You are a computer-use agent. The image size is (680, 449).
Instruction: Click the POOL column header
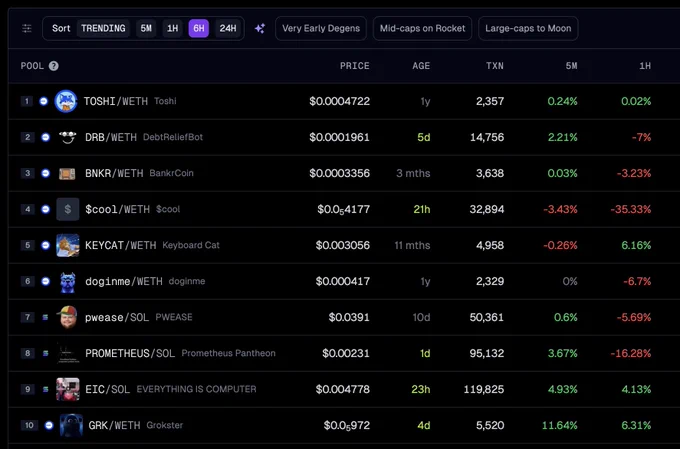33,66
